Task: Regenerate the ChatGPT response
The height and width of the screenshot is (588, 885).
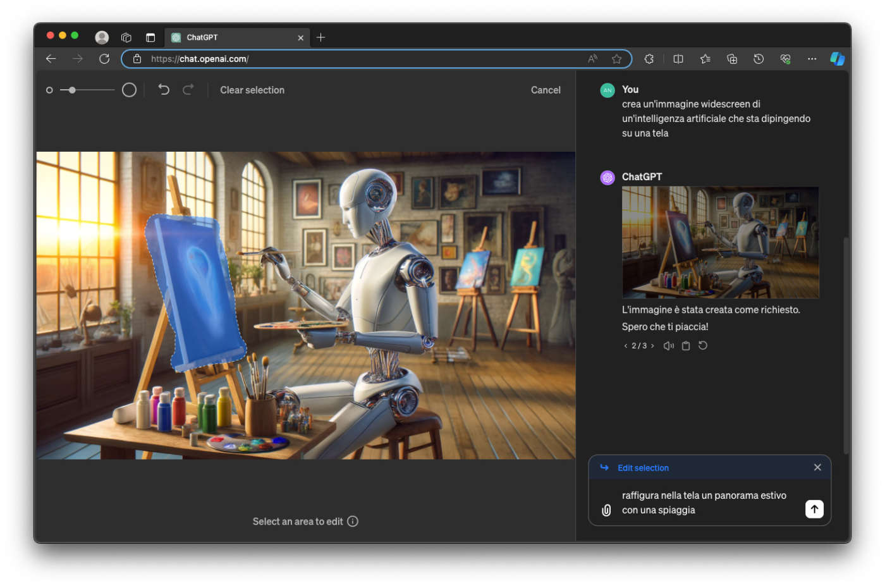Action: [x=703, y=346]
